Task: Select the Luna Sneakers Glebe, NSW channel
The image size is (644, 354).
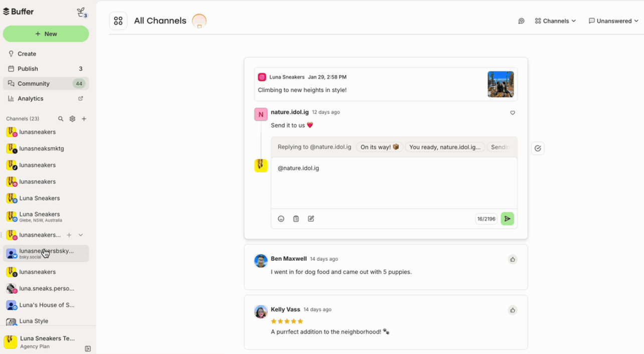Action: pyautogui.click(x=46, y=217)
